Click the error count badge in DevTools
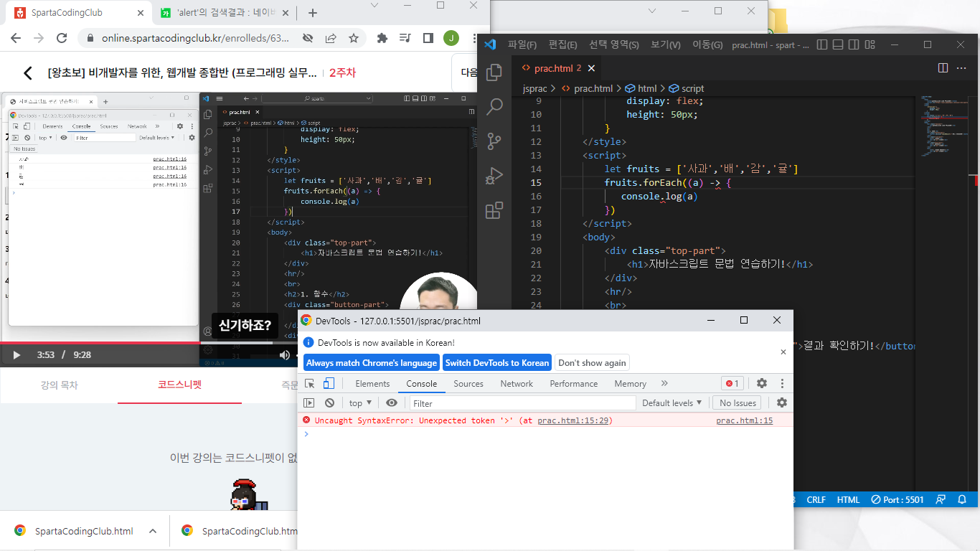Screen dimensions: 980x551 [732, 384]
